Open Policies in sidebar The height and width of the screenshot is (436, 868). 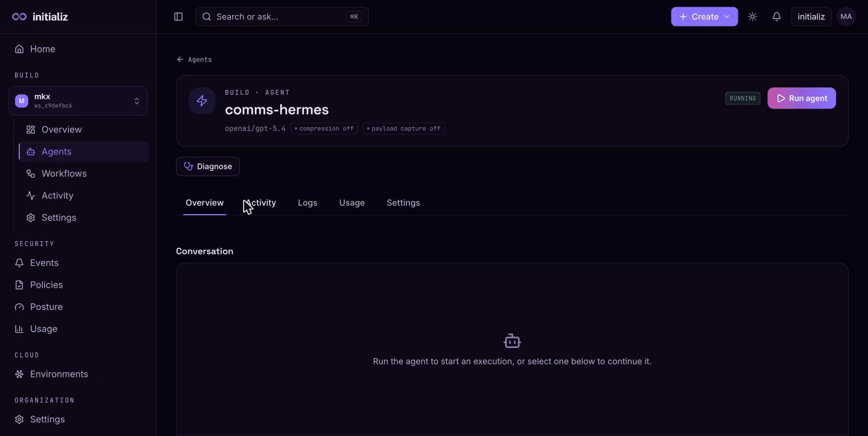pyautogui.click(x=78, y=285)
